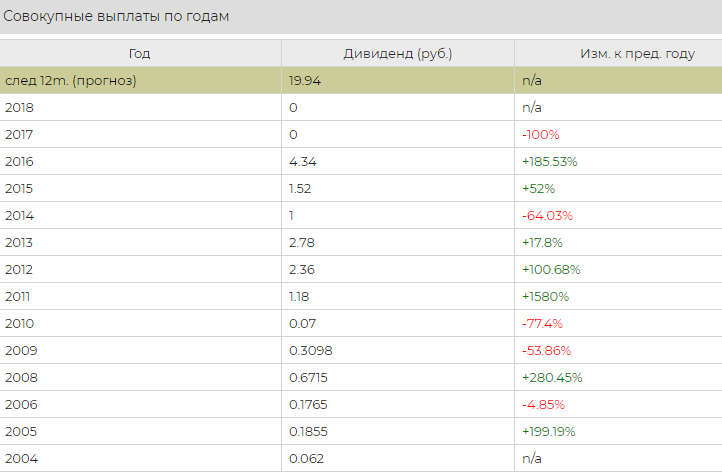Select the 2013 dividend value 2.78
Viewport: 722px width, 474px height.
click(x=302, y=242)
